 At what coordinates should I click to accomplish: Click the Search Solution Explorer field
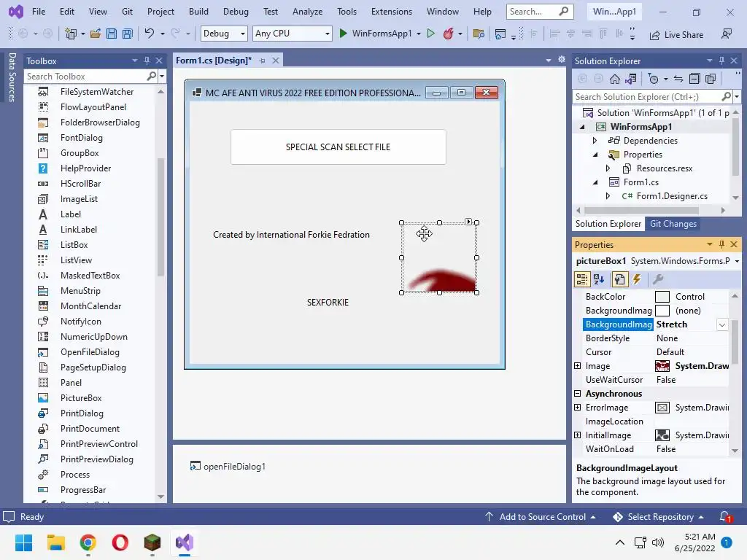[648, 97]
